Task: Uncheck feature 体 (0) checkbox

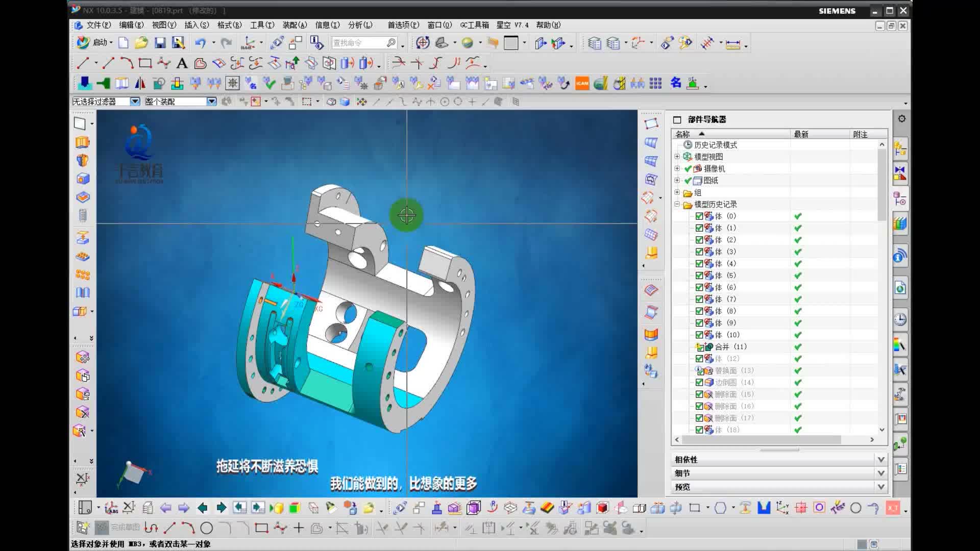Action: pos(699,216)
